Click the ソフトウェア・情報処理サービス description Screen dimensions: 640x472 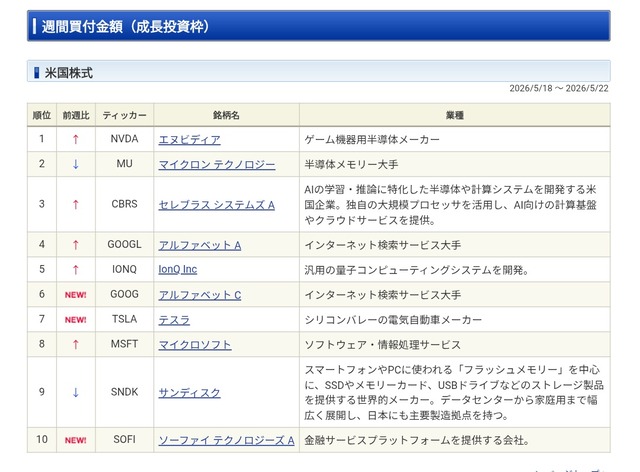(x=382, y=345)
